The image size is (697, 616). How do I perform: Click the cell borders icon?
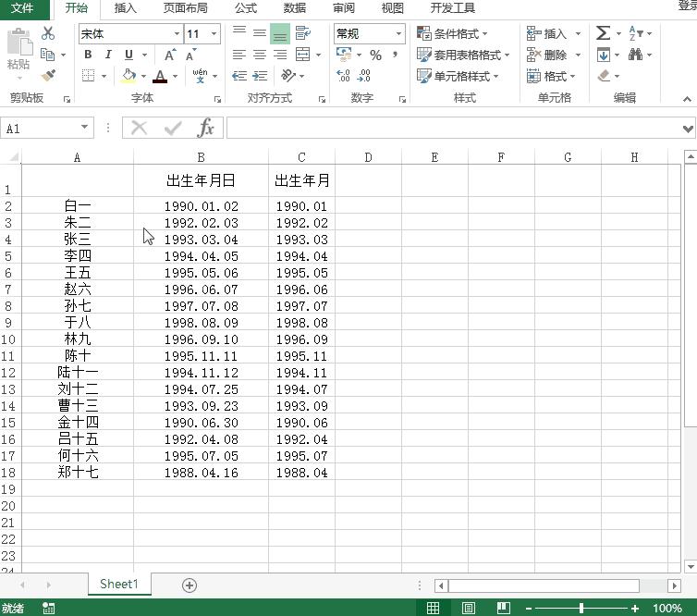(x=89, y=76)
